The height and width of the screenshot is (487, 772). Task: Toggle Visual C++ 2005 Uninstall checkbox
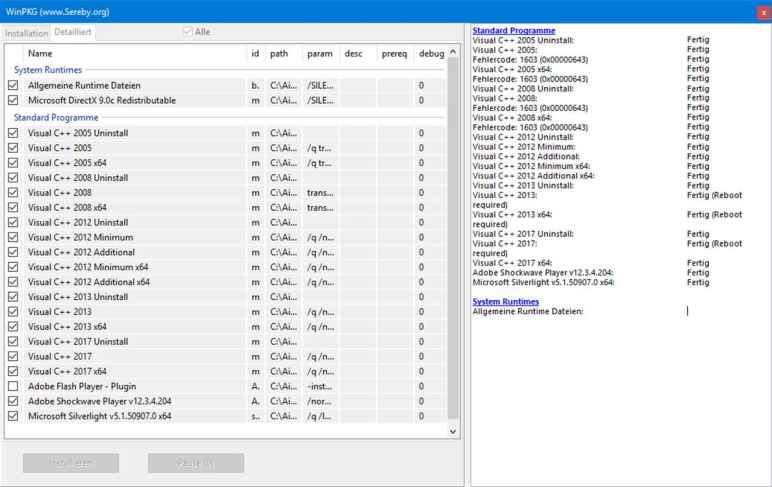pyautogui.click(x=13, y=133)
